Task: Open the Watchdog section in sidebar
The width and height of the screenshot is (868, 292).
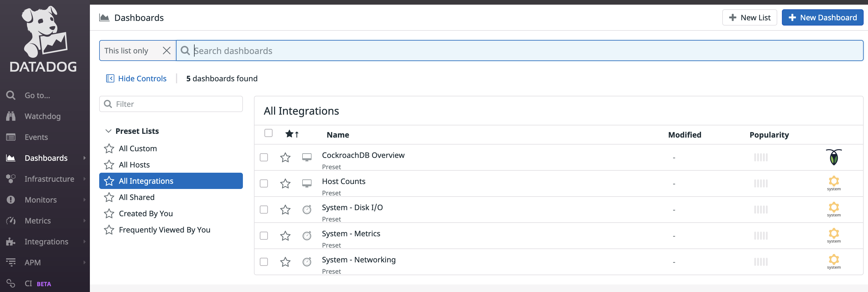Action: click(11, 116)
